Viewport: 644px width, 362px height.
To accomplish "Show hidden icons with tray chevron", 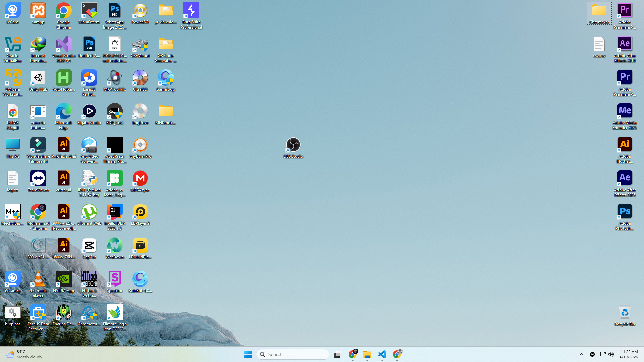I will (x=582, y=354).
